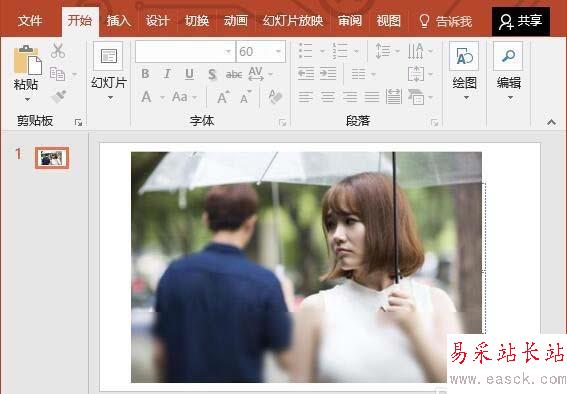Image resolution: width=567 pixels, height=394 pixels.
Task: Click the text direction icon
Action: [415, 51]
